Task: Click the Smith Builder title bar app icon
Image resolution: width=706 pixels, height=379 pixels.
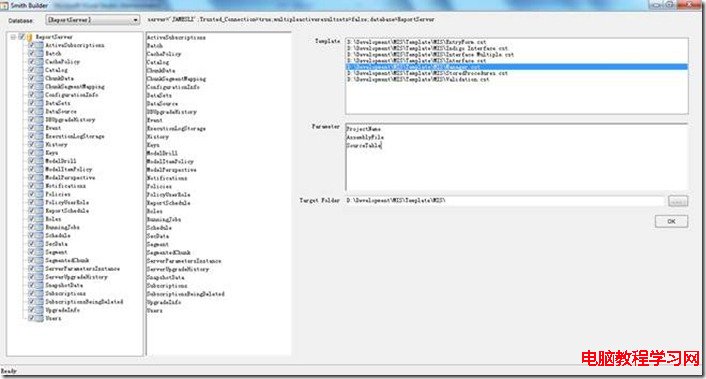Action: pos(5,5)
